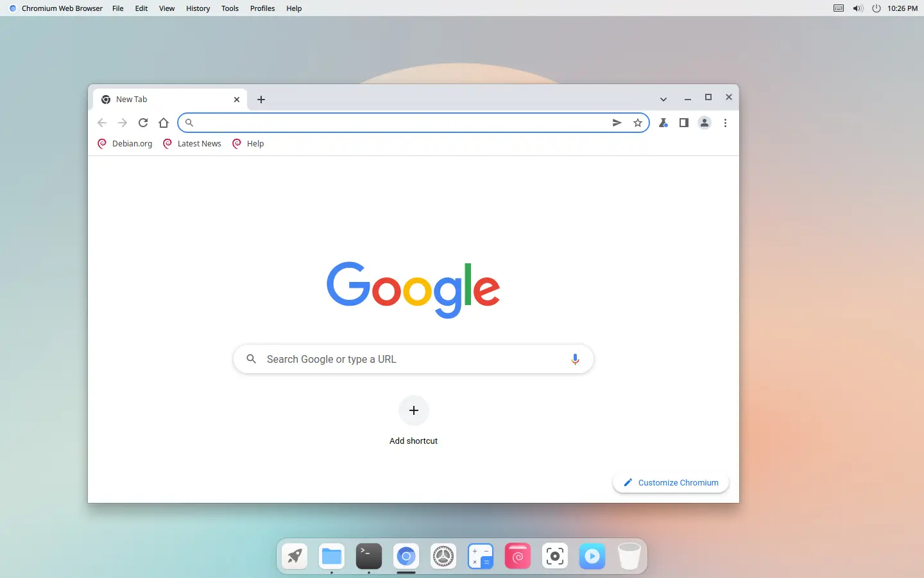Launch Terminal from the dock
Image resolution: width=924 pixels, height=578 pixels.
[369, 556]
